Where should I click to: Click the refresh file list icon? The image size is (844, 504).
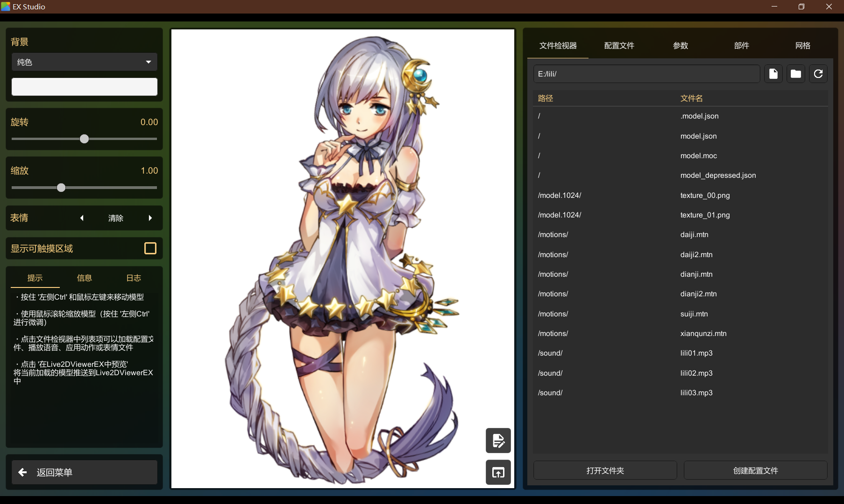(818, 74)
